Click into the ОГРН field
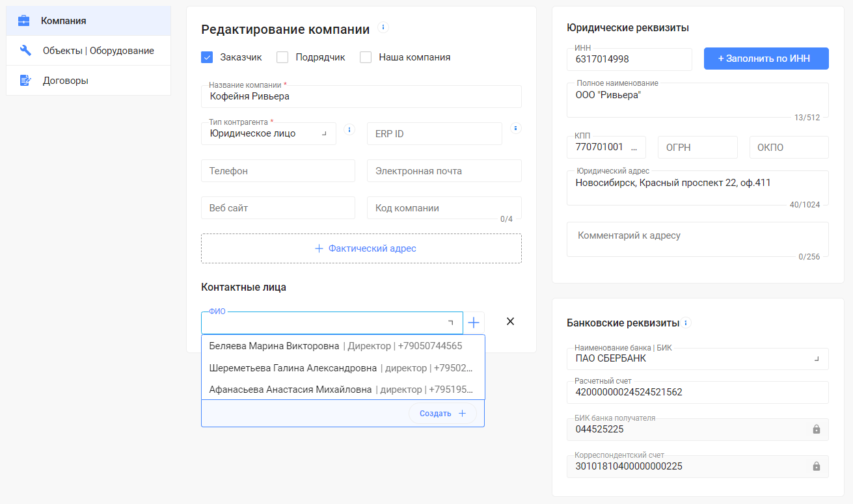Image resolution: width=853 pixels, height=504 pixels. click(697, 147)
